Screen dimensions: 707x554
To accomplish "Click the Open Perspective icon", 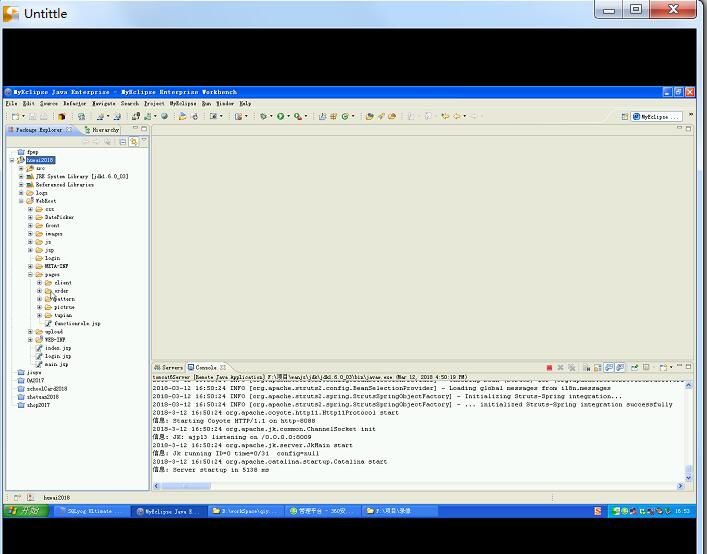I will click(x=624, y=117).
